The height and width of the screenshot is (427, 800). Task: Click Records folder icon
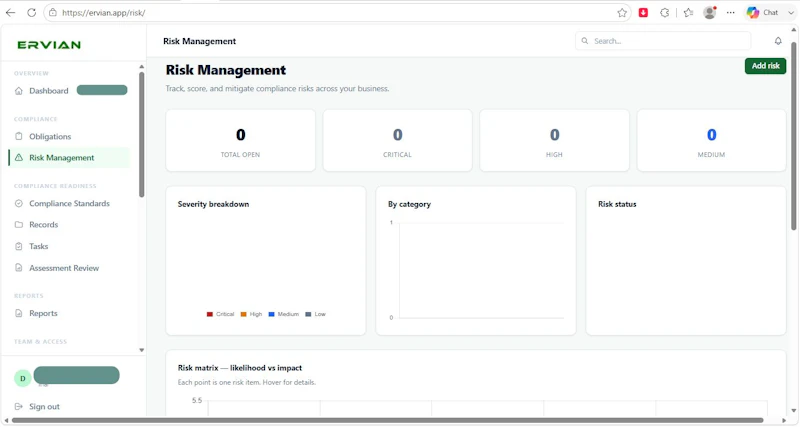coord(19,224)
